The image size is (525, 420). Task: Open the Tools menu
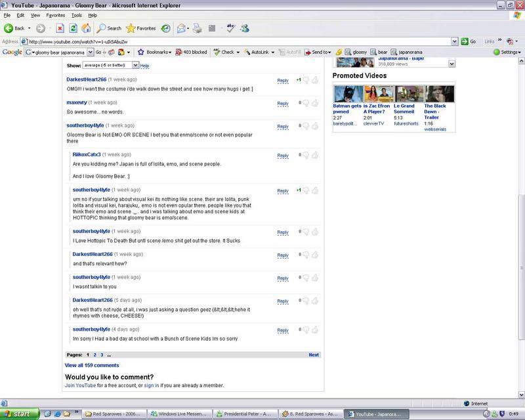[77, 14]
